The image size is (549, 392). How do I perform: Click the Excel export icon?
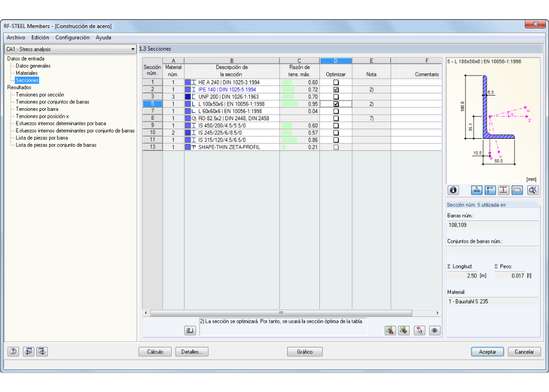pyautogui.click(x=390, y=330)
